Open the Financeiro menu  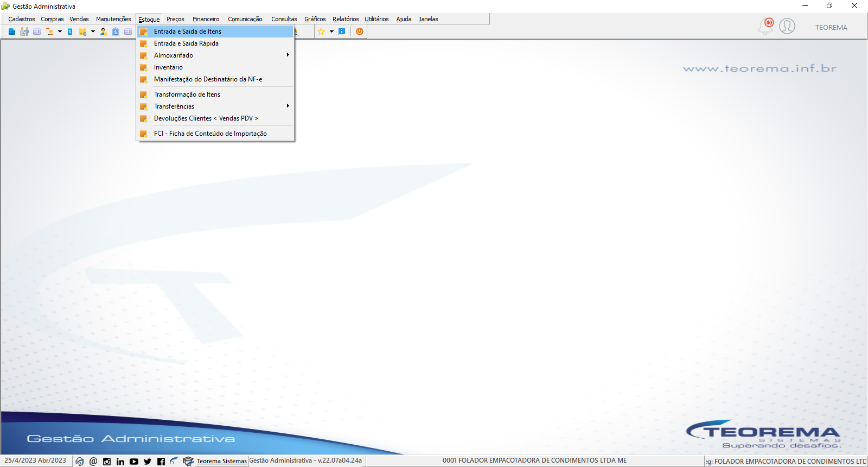point(206,19)
